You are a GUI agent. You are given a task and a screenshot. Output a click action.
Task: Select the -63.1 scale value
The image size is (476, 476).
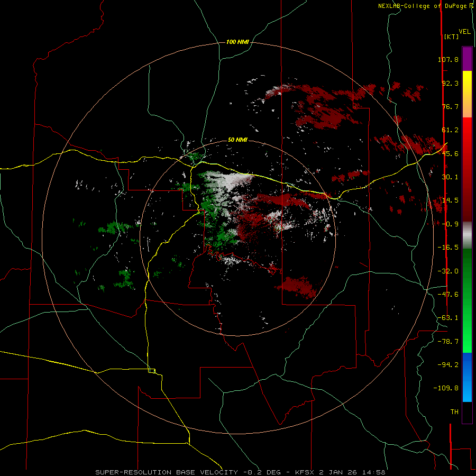click(448, 318)
